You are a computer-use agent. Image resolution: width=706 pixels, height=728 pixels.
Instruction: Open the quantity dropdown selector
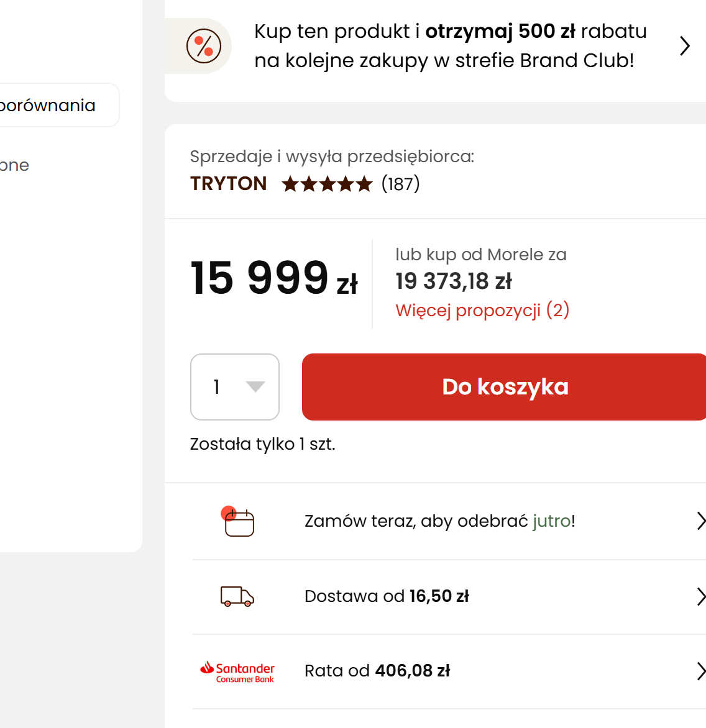pyautogui.click(x=235, y=387)
